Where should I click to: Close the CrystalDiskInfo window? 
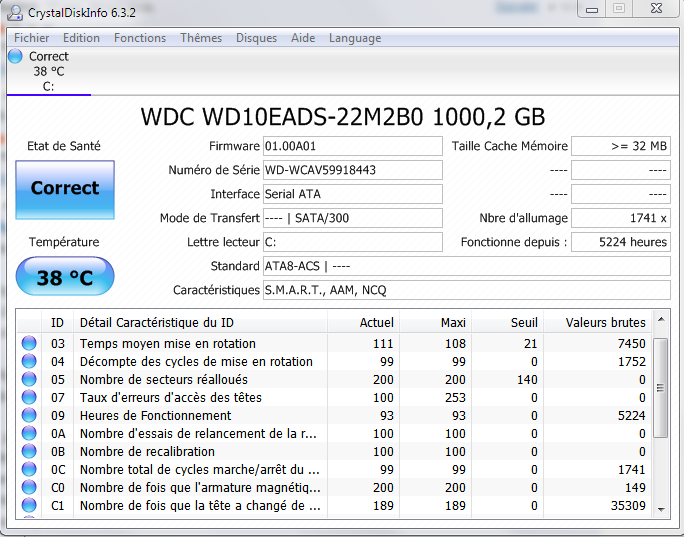pyautogui.click(x=657, y=9)
